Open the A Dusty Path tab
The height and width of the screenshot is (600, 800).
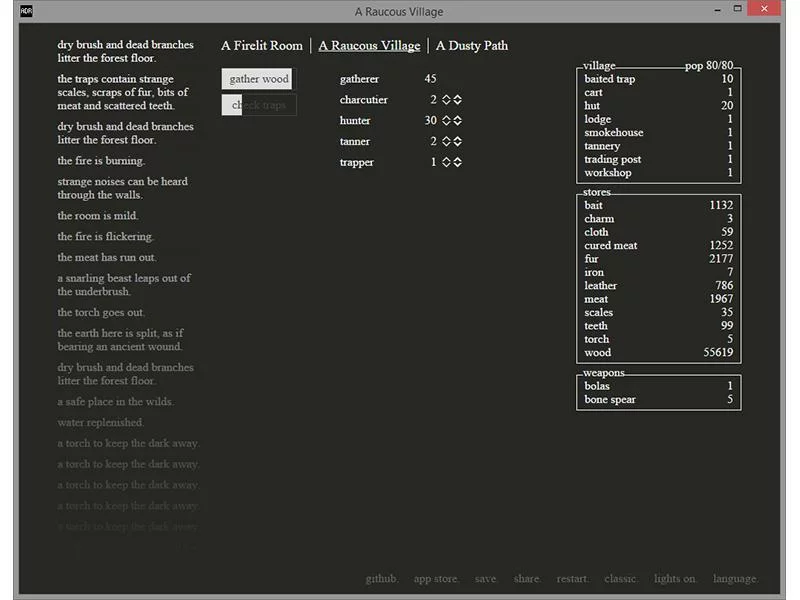click(472, 45)
